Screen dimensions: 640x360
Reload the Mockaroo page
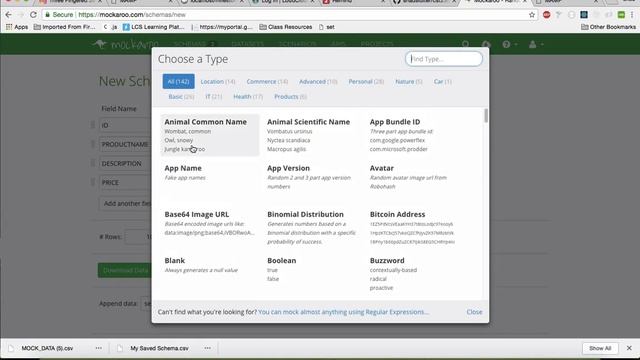click(x=33, y=15)
